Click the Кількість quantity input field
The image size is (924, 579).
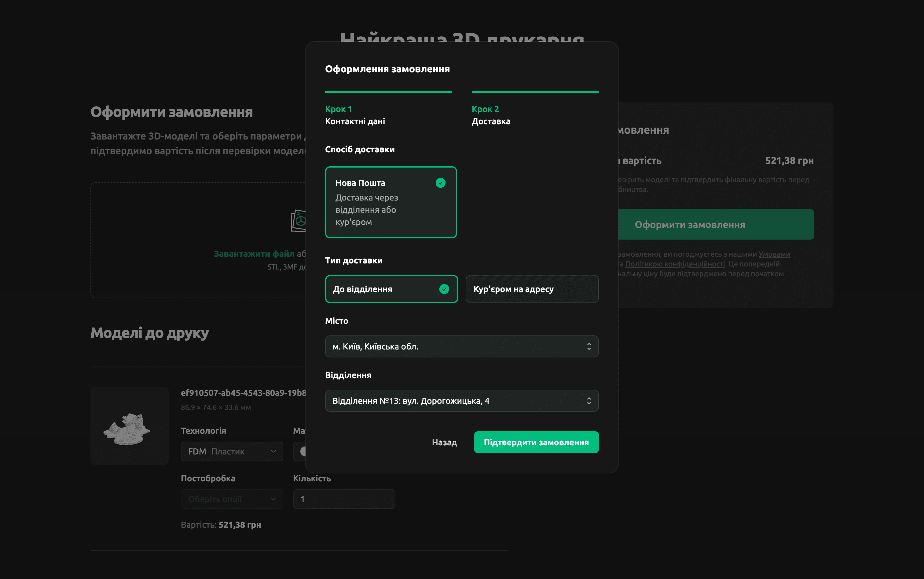click(x=344, y=499)
